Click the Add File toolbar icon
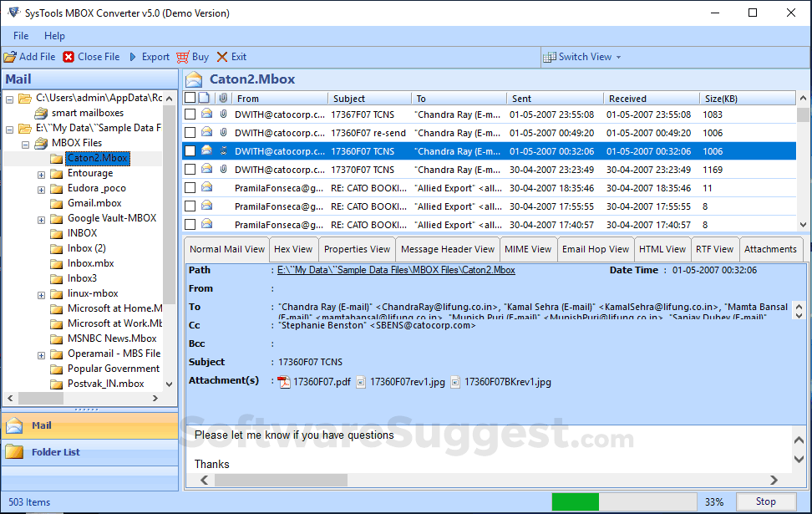This screenshot has height=514, width=812. (x=10, y=57)
